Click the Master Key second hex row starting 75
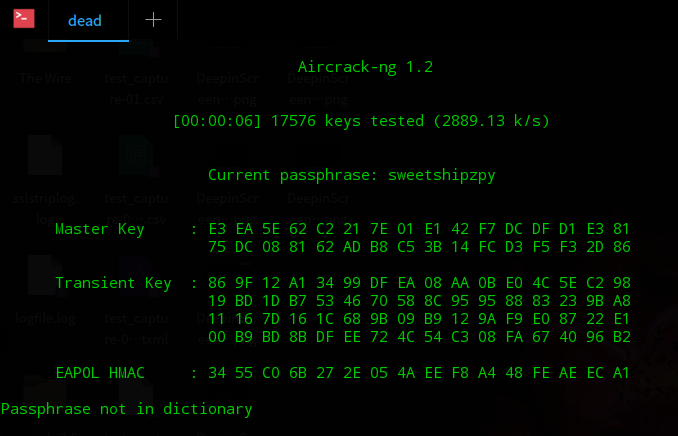The width and height of the screenshot is (678, 436). 419,247
